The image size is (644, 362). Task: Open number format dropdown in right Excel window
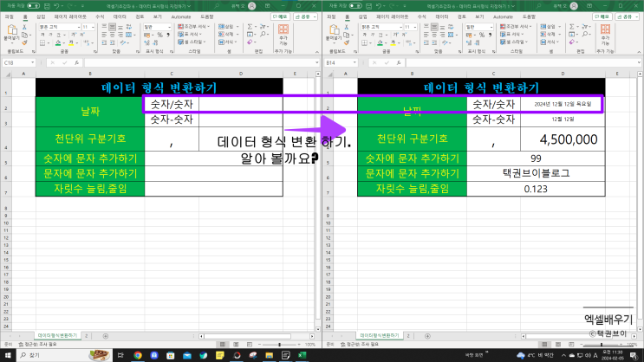(x=491, y=27)
